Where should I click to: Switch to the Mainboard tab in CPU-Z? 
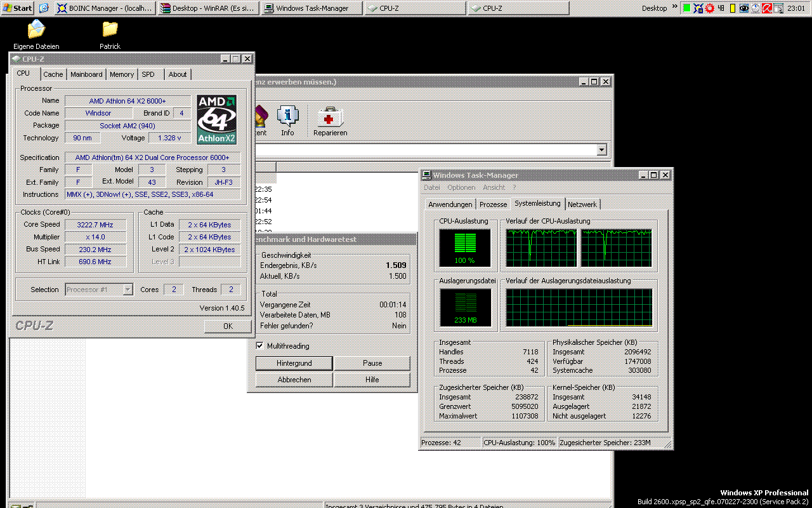click(x=86, y=74)
